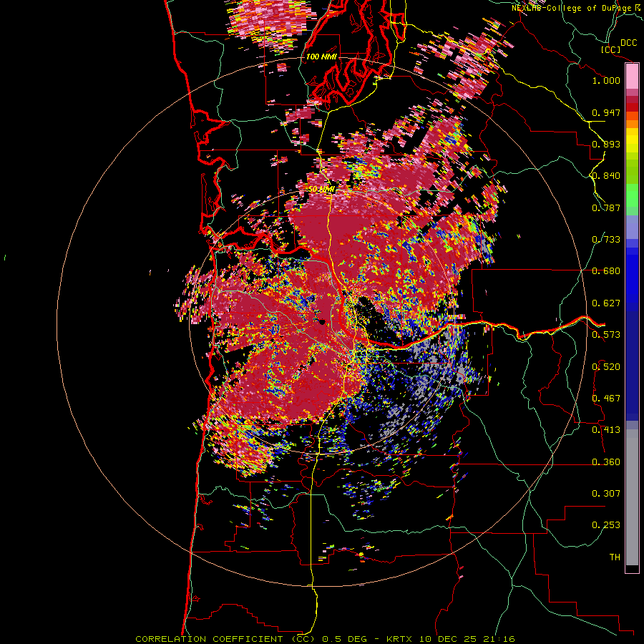Image resolution: width=644 pixels, height=644 pixels.
Task: Click the 0.253 scale value
Action: [x=606, y=525]
